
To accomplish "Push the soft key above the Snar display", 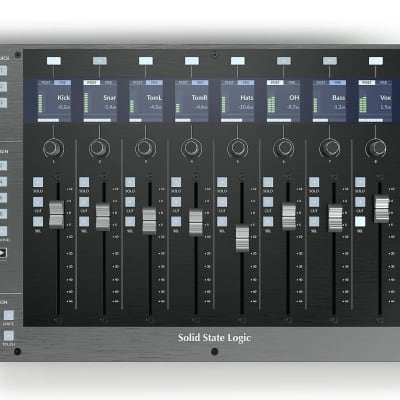I will pyautogui.click(x=100, y=61).
